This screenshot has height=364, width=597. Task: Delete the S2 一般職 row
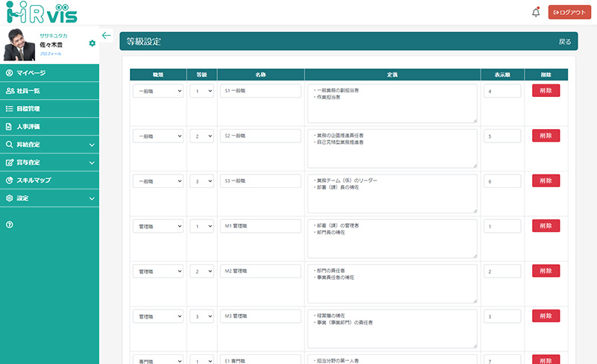point(546,136)
